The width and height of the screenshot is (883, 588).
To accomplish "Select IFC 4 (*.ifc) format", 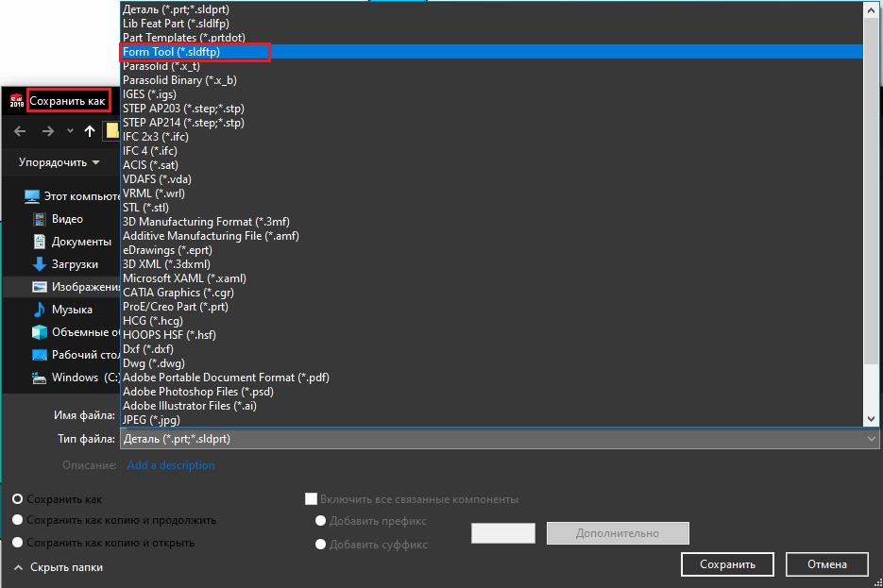I will coord(492,151).
